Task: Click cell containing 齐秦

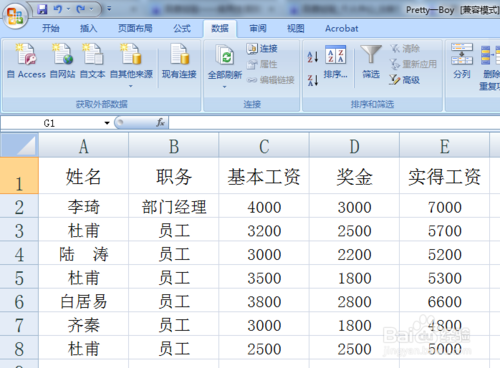Action: 83,325
